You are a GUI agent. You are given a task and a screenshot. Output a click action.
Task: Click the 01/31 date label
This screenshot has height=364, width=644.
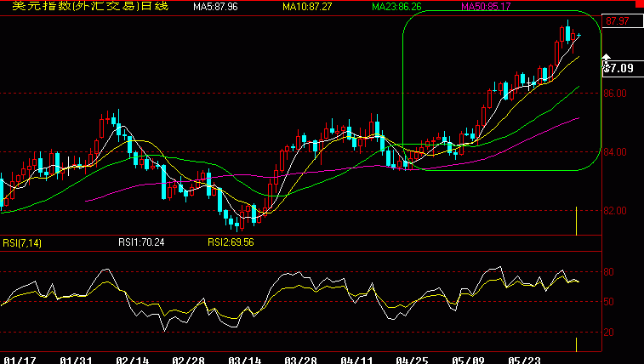pyautogui.click(x=76, y=361)
